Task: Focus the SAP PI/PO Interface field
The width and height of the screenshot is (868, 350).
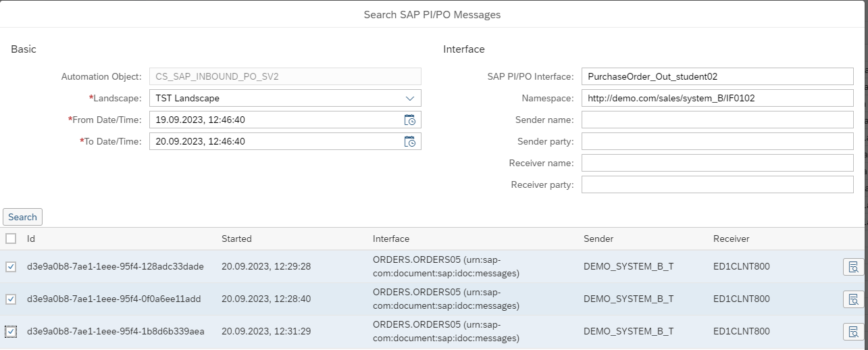Action: pos(717,76)
